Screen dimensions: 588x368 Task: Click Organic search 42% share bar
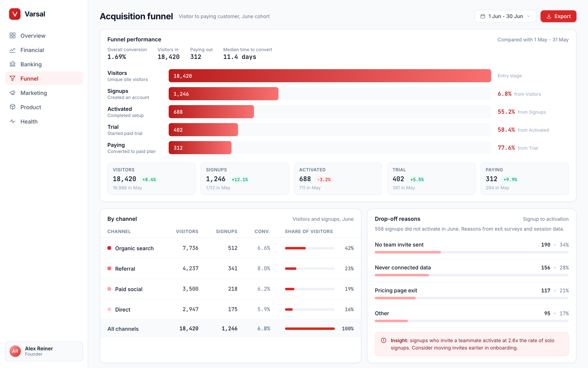point(310,248)
